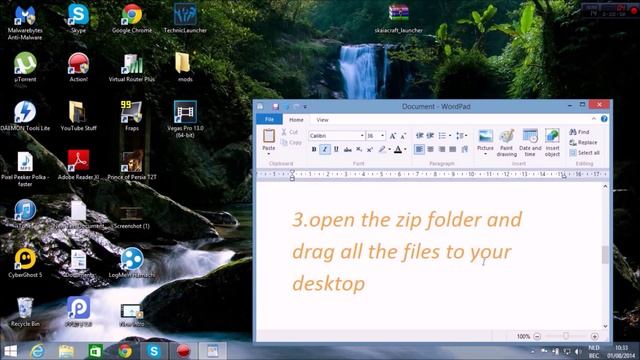Click the line spacing icon
The image size is (640, 360).
coord(460,136)
